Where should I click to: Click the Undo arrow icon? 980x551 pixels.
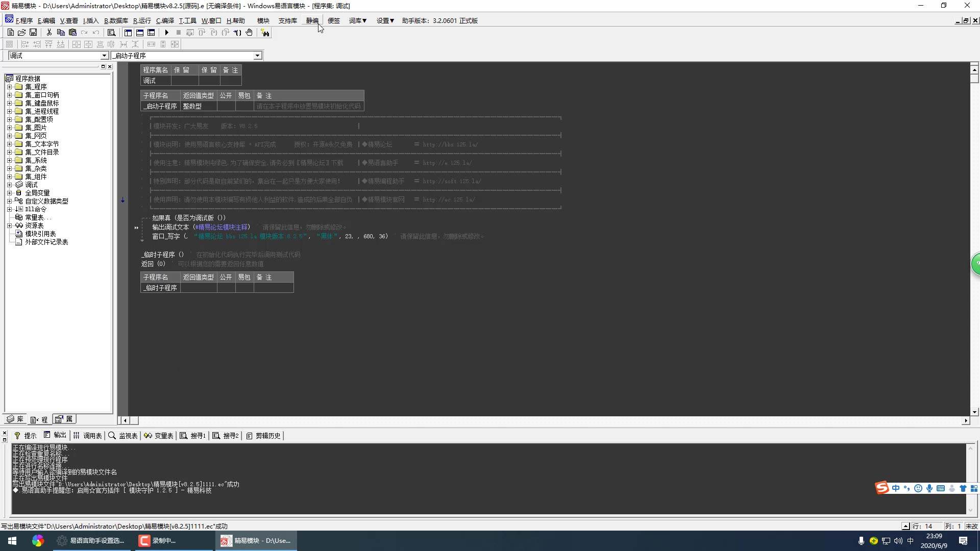coord(96,32)
